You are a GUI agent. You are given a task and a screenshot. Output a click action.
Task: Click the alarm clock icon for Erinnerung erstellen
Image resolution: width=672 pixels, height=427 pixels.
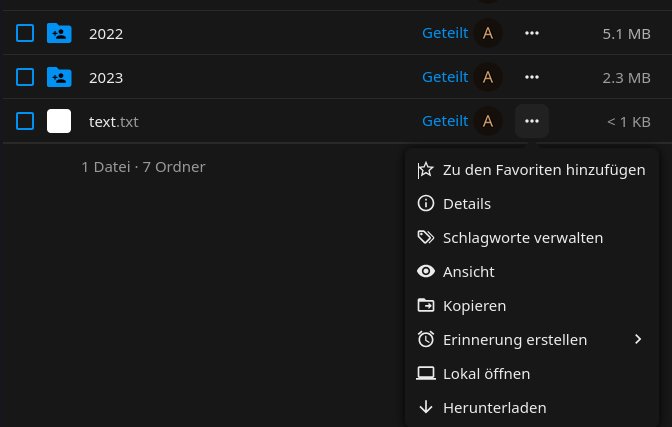[426, 340]
